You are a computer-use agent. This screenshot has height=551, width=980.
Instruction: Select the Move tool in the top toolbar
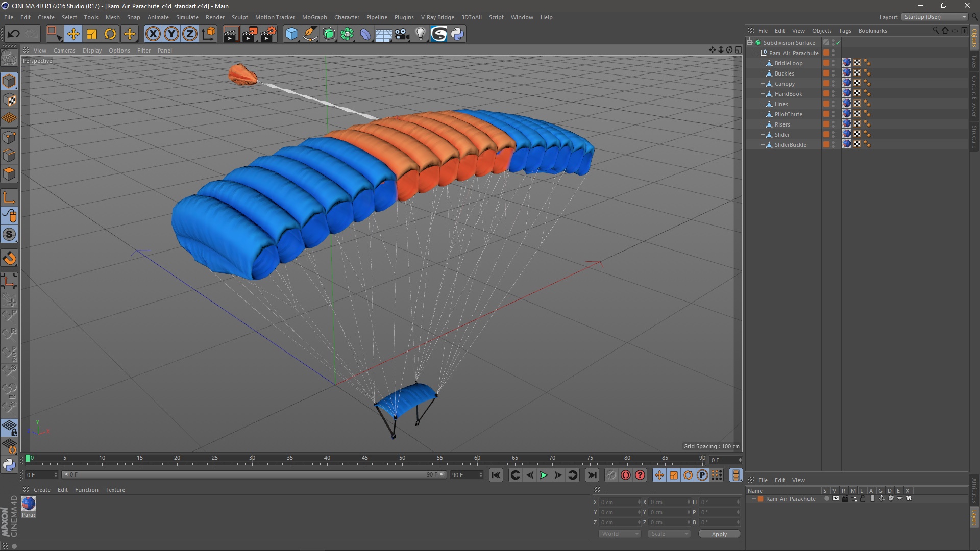(73, 34)
